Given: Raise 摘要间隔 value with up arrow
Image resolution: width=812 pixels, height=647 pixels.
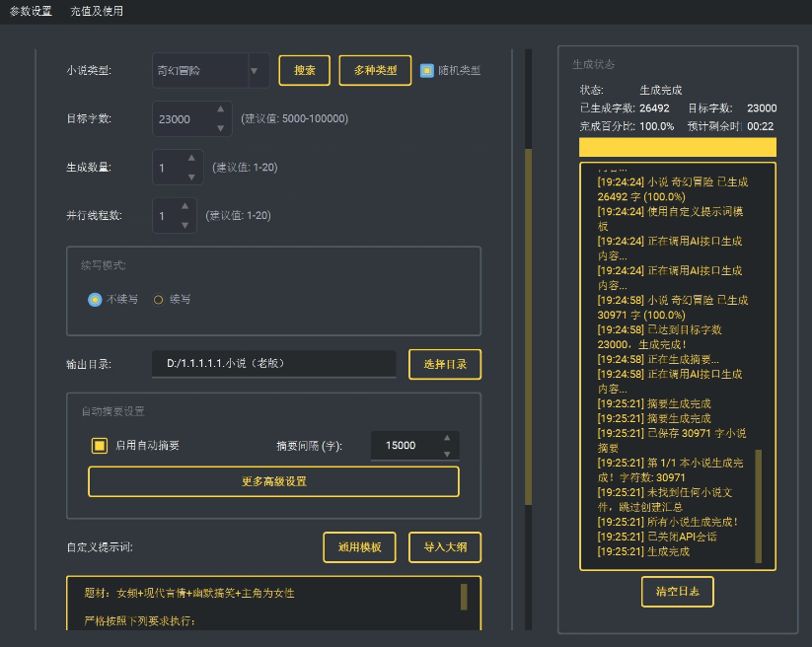Looking at the screenshot, I should click(x=446, y=437).
